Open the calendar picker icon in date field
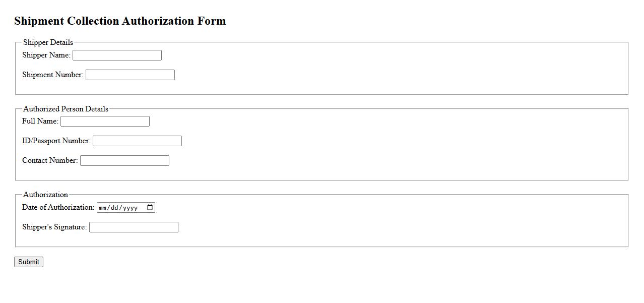The width and height of the screenshot is (644, 303). click(x=150, y=207)
